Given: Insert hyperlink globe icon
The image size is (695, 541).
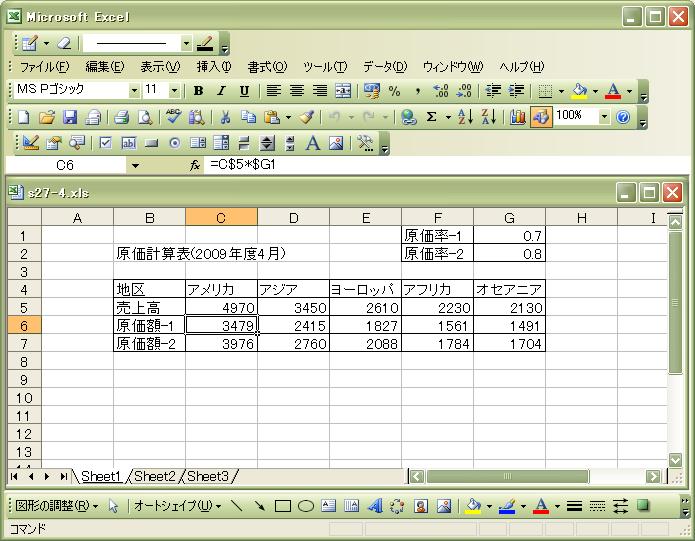Looking at the screenshot, I should [x=408, y=117].
